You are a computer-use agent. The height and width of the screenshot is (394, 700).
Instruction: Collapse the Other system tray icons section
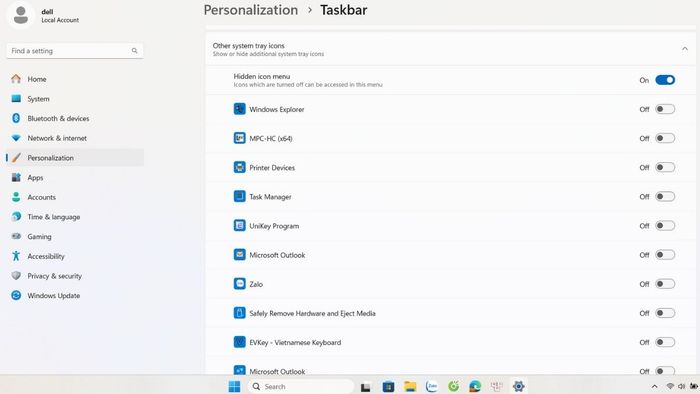[x=685, y=49]
